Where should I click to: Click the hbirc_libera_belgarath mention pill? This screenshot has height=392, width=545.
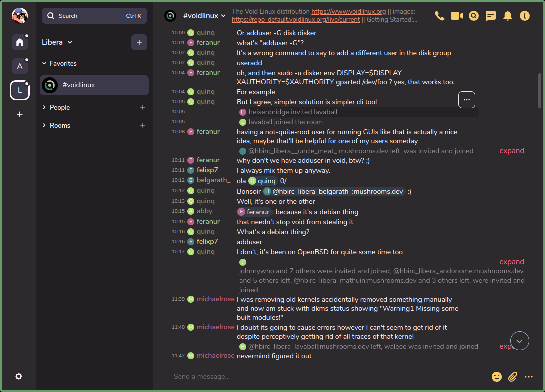[x=334, y=191]
